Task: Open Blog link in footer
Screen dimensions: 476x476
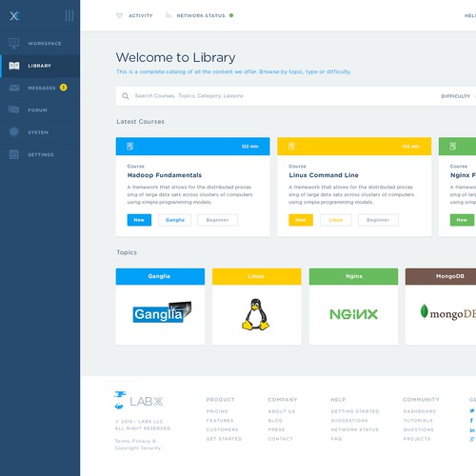Action: pyautogui.click(x=275, y=421)
